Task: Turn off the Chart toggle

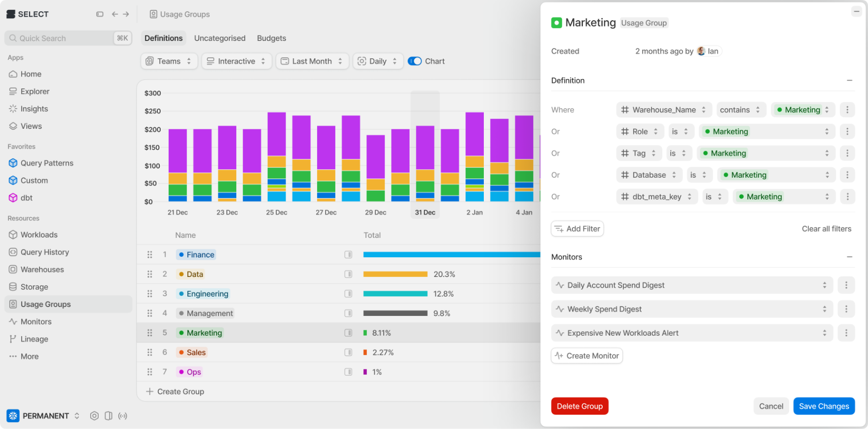Action: pyautogui.click(x=414, y=61)
